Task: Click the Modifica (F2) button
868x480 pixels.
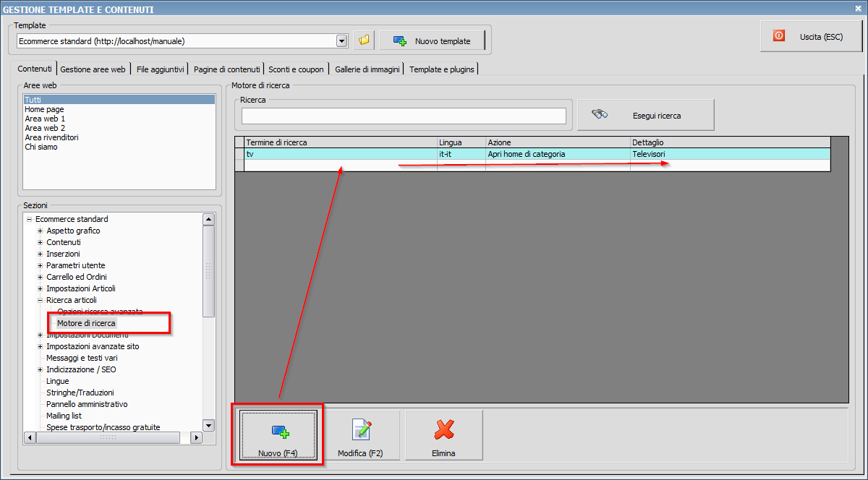Action: point(360,434)
